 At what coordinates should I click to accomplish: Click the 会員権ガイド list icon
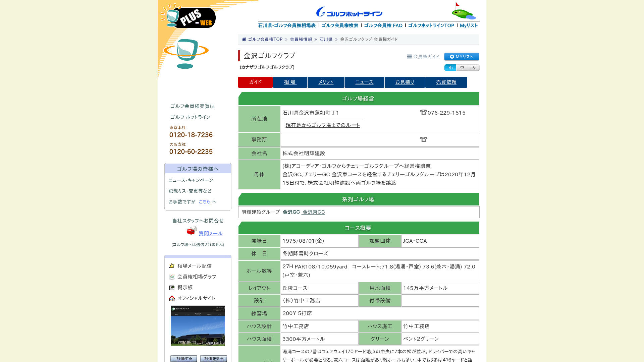pyautogui.click(x=409, y=57)
